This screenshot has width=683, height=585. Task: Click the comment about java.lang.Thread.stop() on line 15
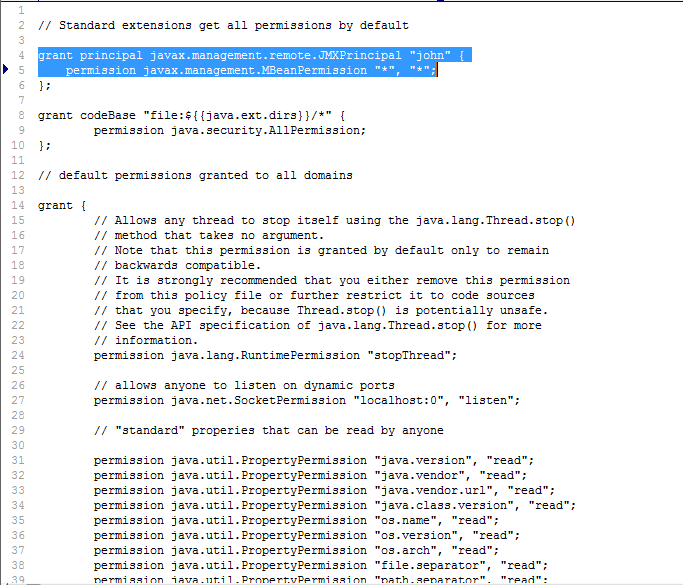point(335,220)
